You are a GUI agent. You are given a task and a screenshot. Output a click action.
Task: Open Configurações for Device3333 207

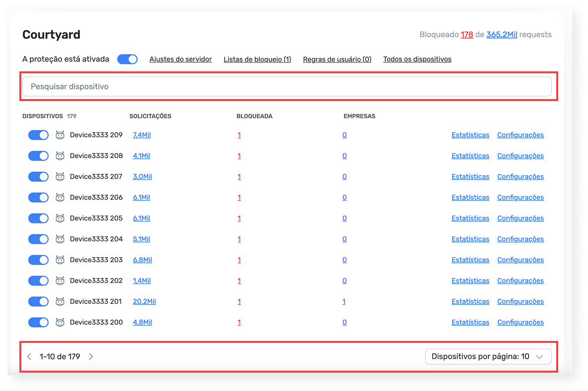[521, 176]
